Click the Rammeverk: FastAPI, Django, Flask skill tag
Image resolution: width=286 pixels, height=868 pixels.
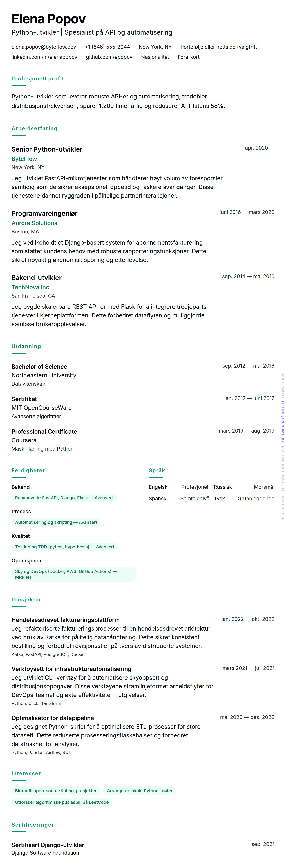[x=64, y=498]
